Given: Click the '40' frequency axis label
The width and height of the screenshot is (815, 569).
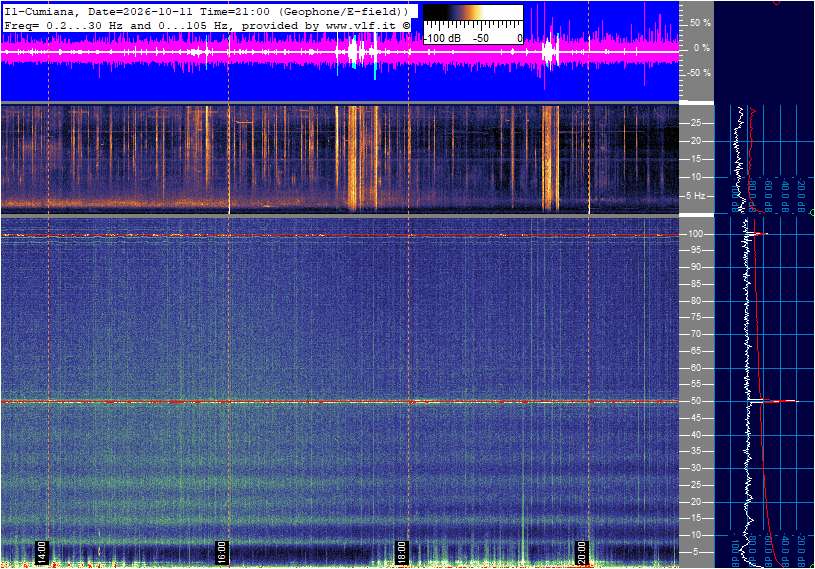Looking at the screenshot, I should point(695,435).
